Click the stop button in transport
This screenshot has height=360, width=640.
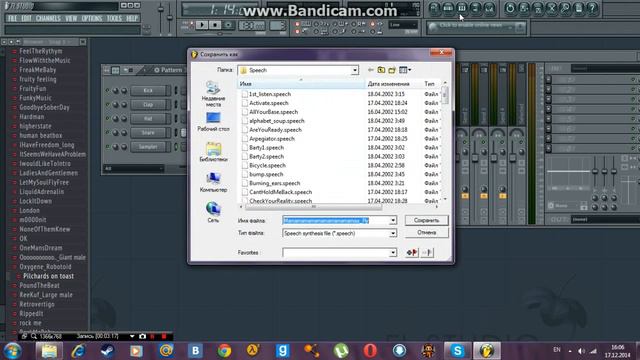pos(215,25)
